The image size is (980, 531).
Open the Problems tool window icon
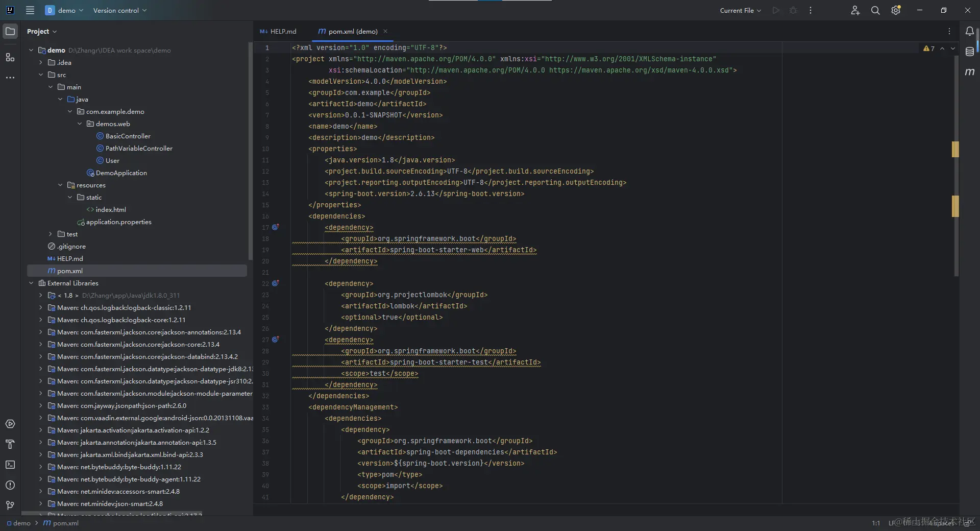(10, 485)
